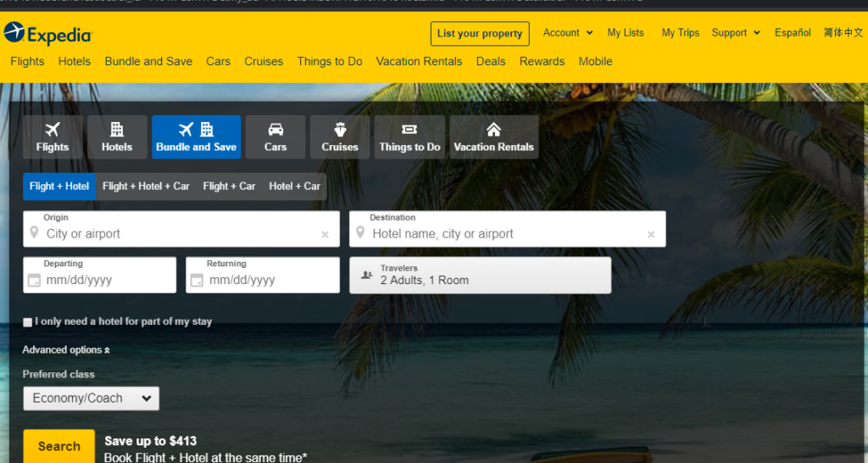Click the Destination location pin icon

[x=360, y=232]
